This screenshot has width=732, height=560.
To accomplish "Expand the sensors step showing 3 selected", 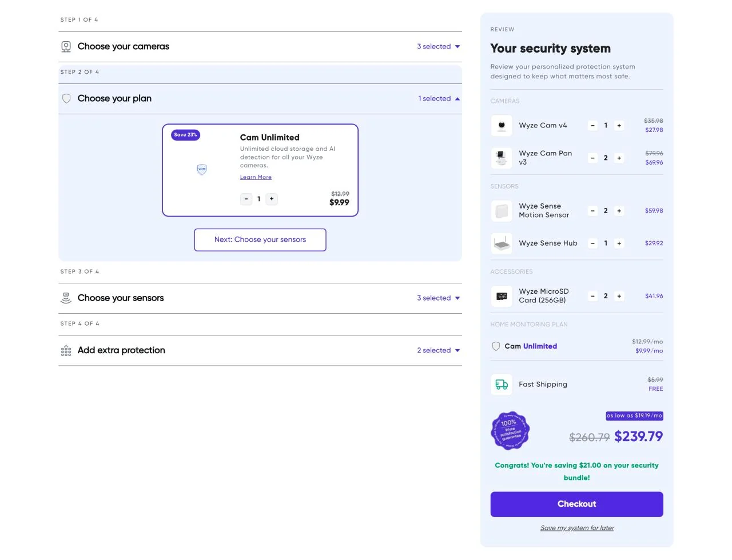I will coord(439,298).
